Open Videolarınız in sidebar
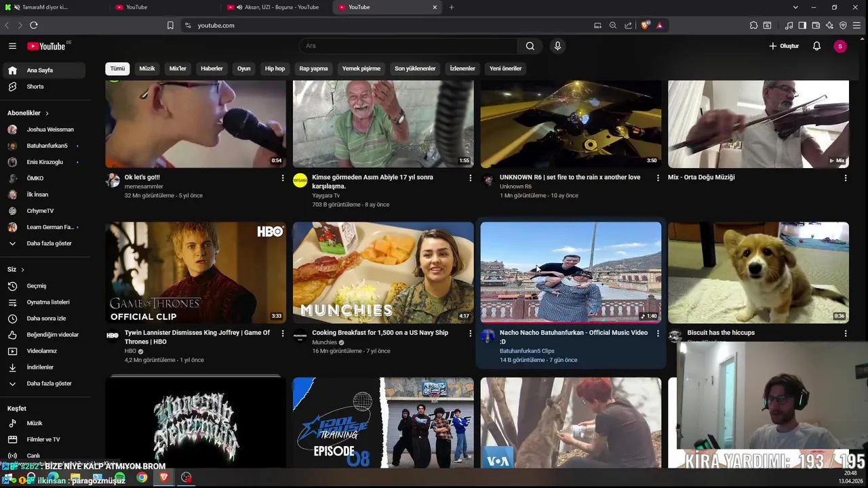868x488 pixels. pos(43,351)
